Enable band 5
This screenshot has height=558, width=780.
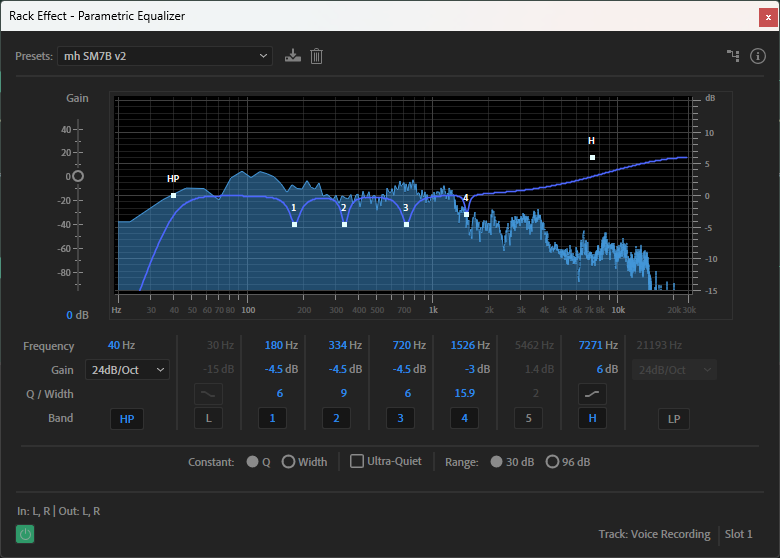528,418
